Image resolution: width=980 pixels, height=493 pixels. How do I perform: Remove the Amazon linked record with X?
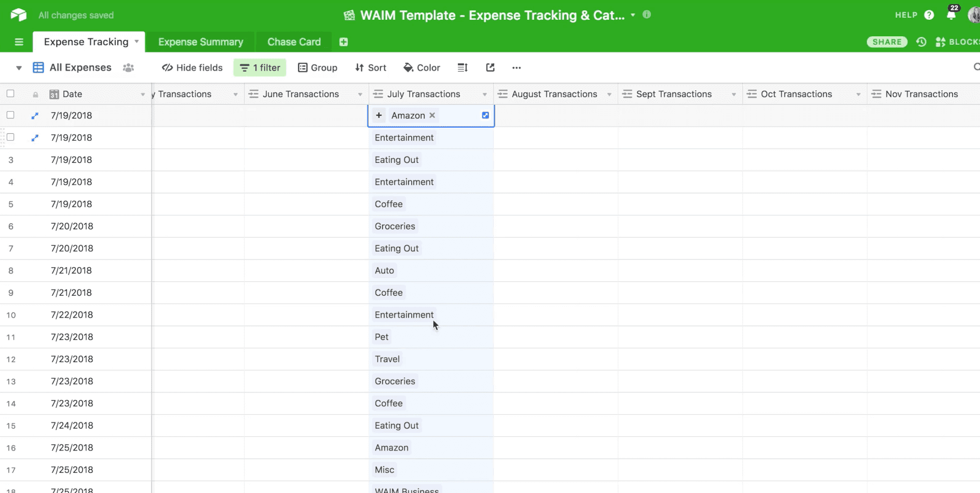point(432,115)
